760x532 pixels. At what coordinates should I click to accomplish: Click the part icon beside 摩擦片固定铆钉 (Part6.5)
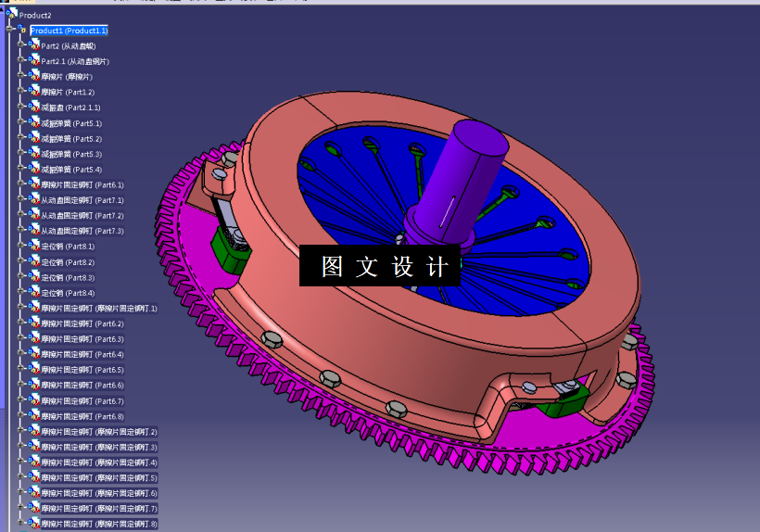pyautogui.click(x=34, y=369)
